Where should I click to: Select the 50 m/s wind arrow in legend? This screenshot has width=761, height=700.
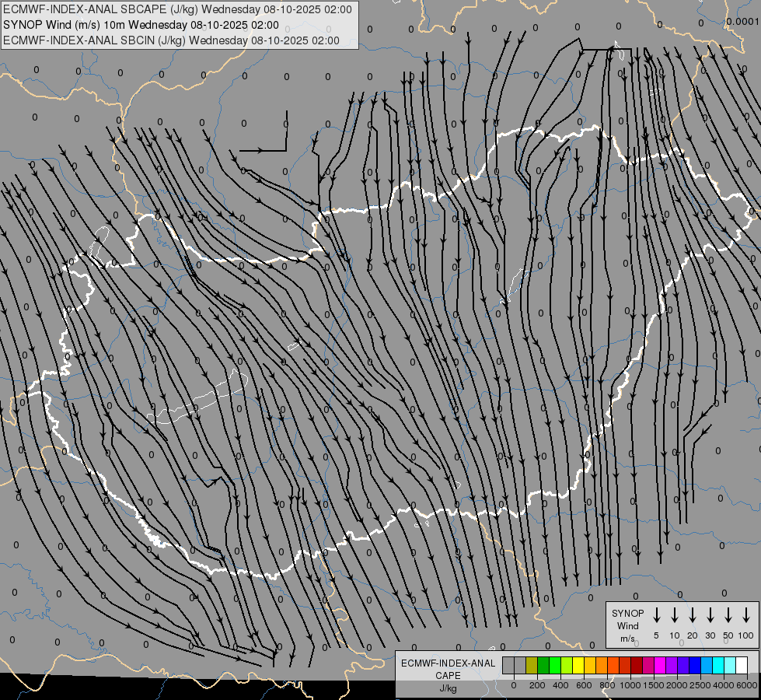(x=728, y=615)
